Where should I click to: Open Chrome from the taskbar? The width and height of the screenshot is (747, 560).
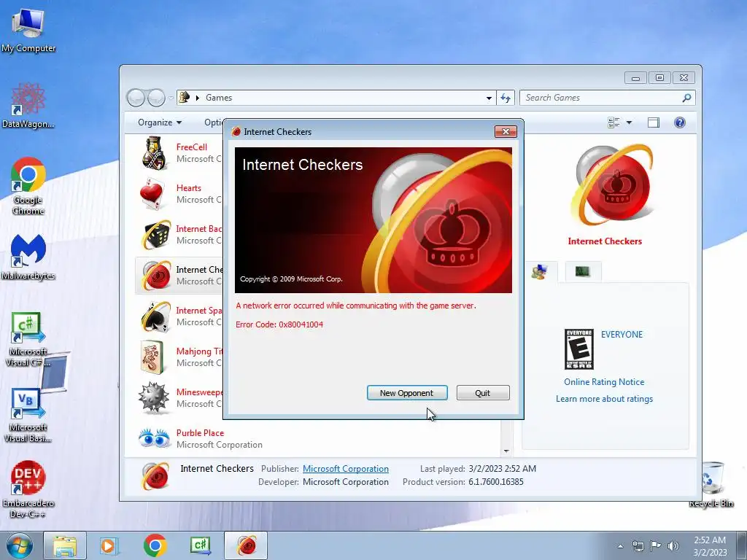click(155, 546)
